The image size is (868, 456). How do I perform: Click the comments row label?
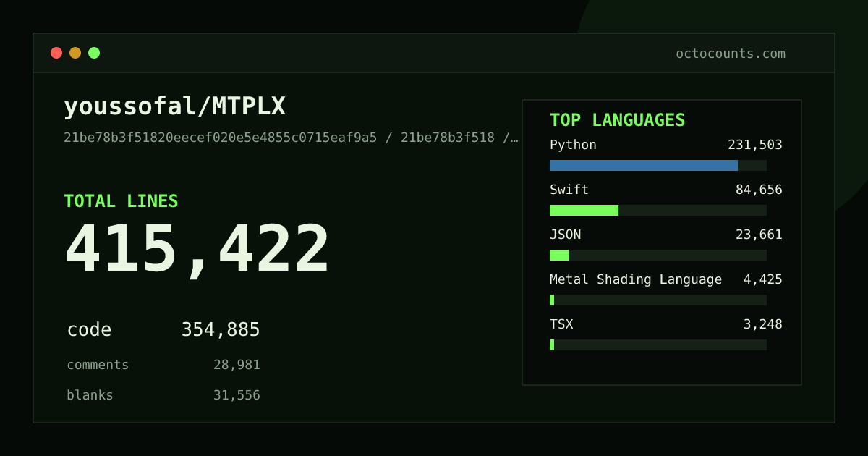98,365
